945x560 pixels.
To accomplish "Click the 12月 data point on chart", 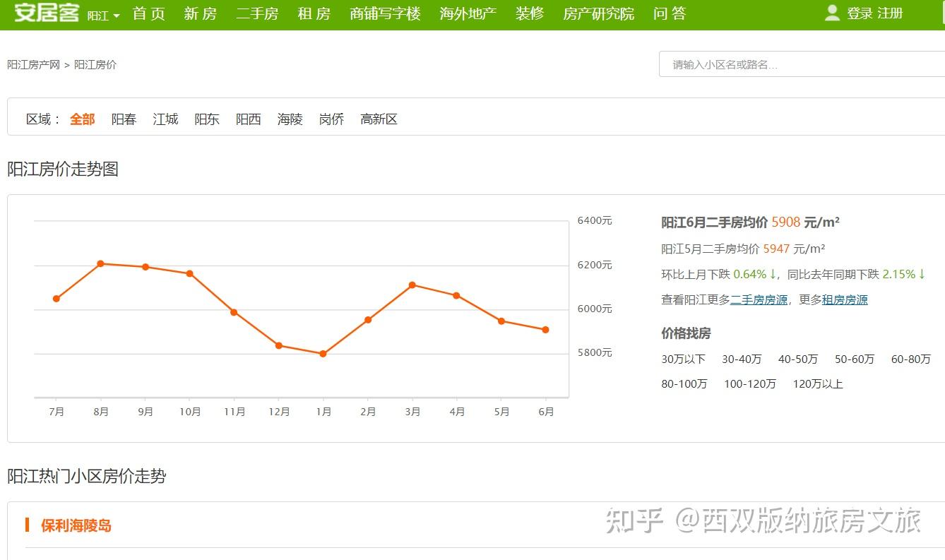I will click(x=279, y=345).
